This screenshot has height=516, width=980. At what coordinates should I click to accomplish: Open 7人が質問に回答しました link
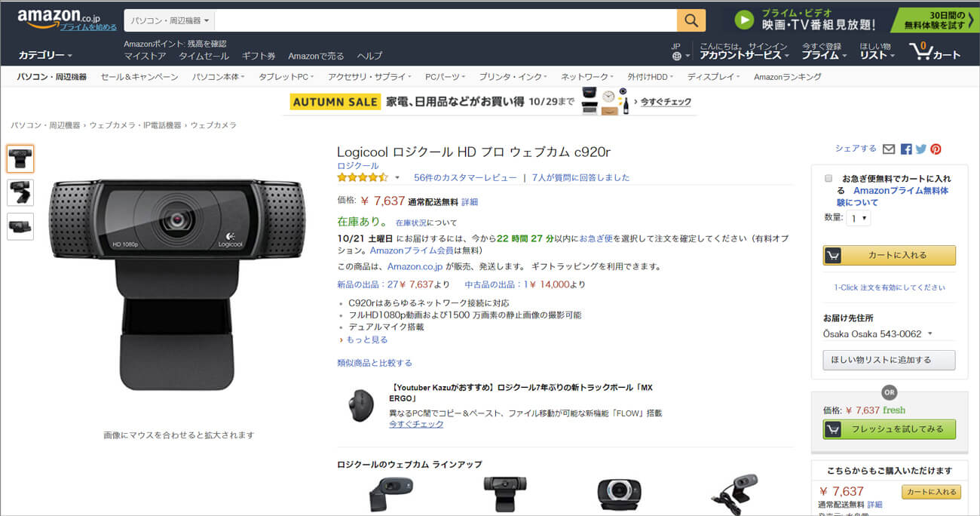click(580, 178)
